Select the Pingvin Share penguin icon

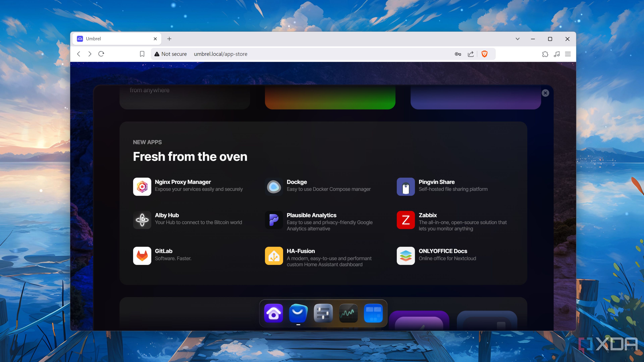click(406, 187)
